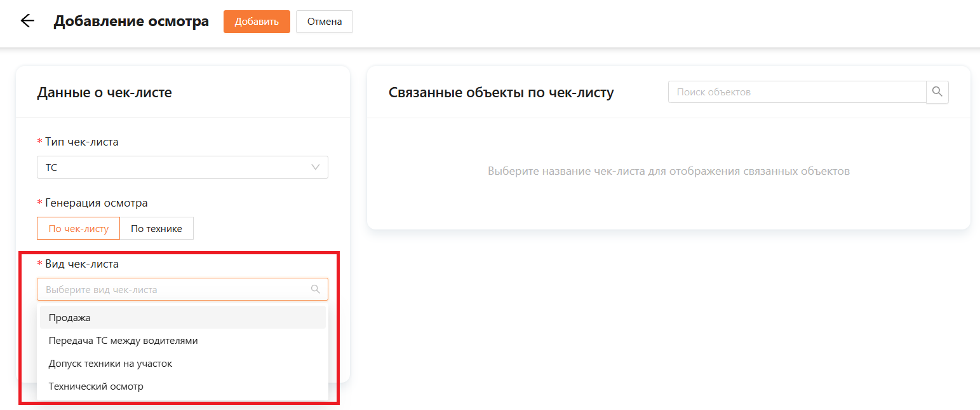Image resolution: width=980 pixels, height=410 pixels.
Task: Click the magnifier button beside Поиск объектов
Action: (937, 92)
